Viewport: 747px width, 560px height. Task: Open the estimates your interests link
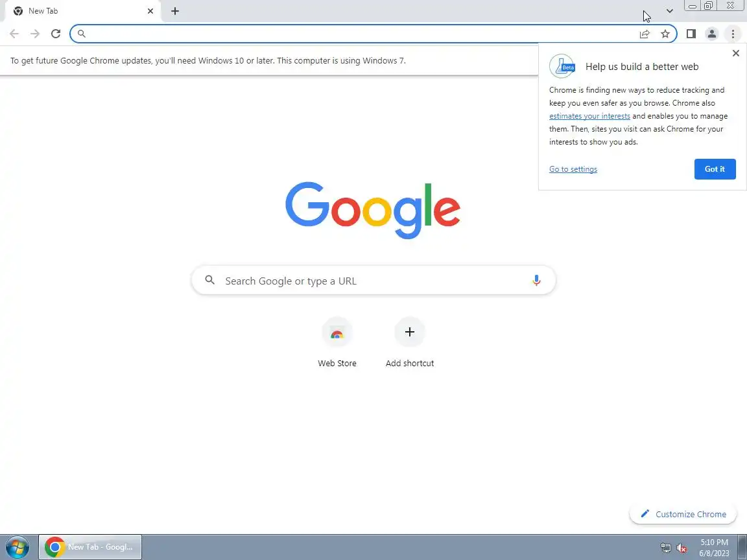point(589,116)
